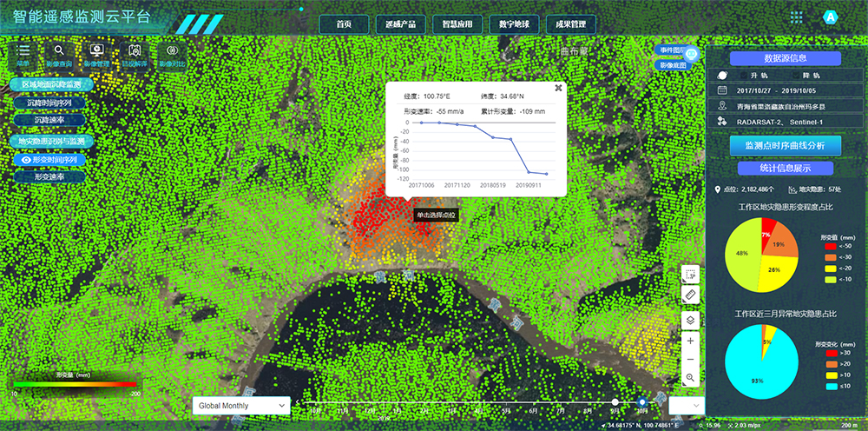Click the blue timeline slider handle
Image resolution: width=868 pixels, height=431 pixels.
point(642,402)
